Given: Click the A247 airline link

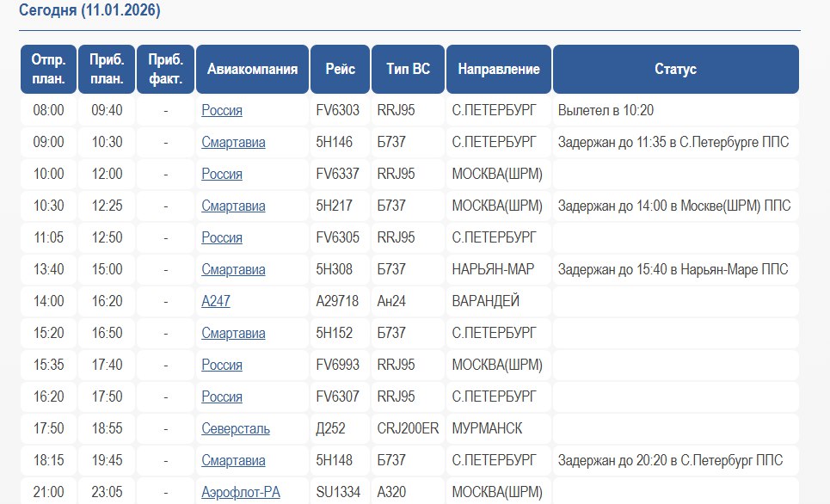Looking at the screenshot, I should tap(216, 301).
